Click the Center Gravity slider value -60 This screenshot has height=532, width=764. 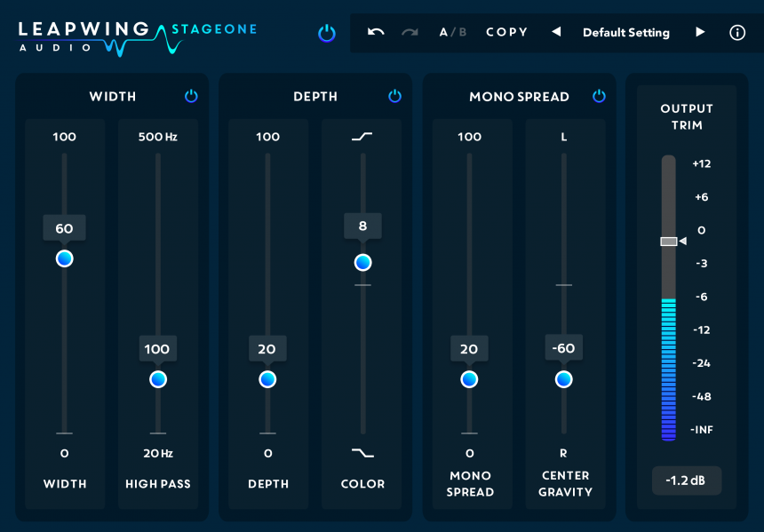563,349
